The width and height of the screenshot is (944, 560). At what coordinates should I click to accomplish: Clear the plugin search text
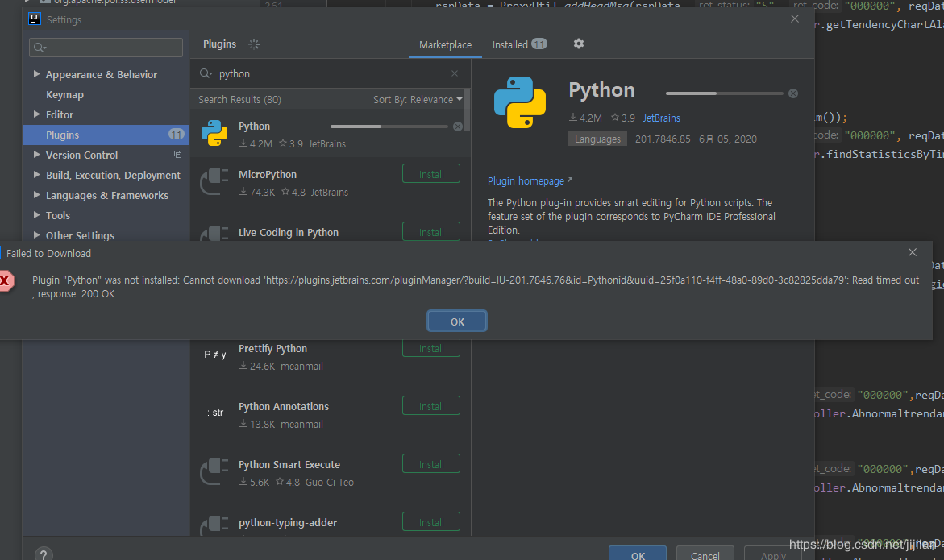(455, 73)
